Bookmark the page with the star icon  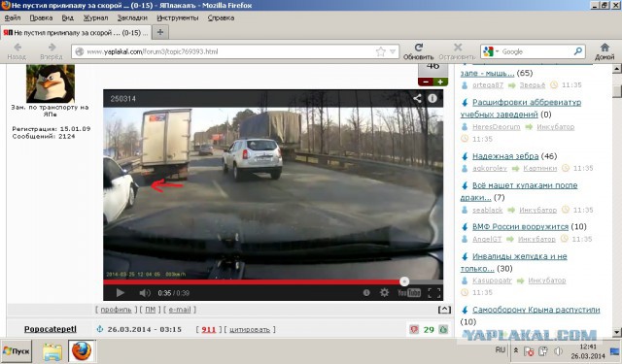(380, 51)
